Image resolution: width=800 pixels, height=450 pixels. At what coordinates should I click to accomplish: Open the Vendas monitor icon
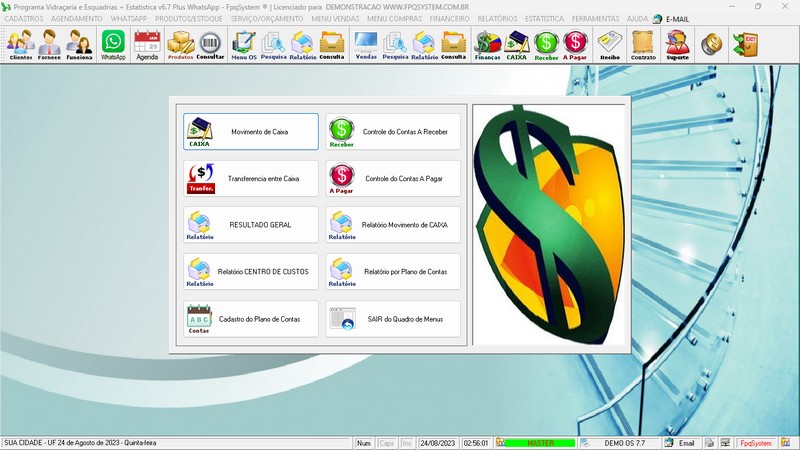[366, 45]
